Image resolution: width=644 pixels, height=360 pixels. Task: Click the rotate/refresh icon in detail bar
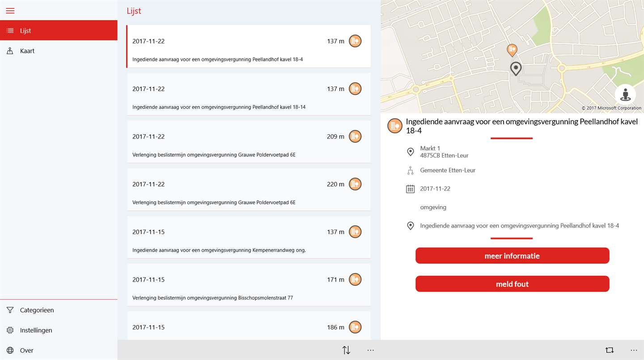610,350
